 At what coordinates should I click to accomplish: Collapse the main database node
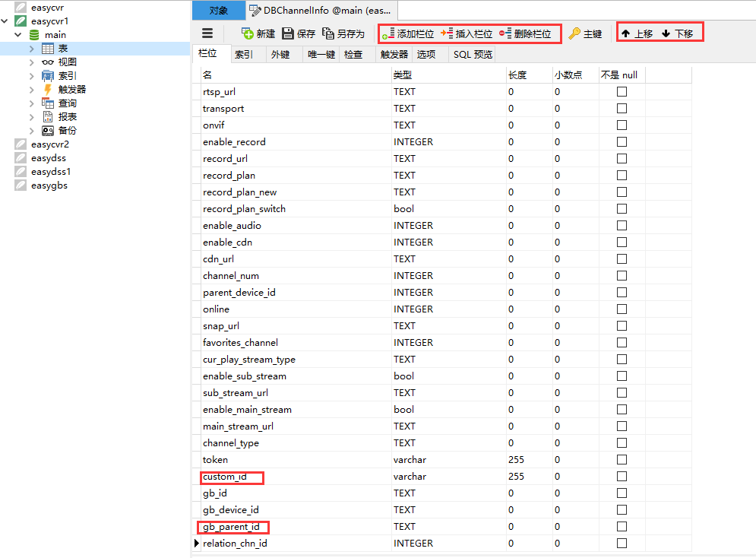(17, 35)
